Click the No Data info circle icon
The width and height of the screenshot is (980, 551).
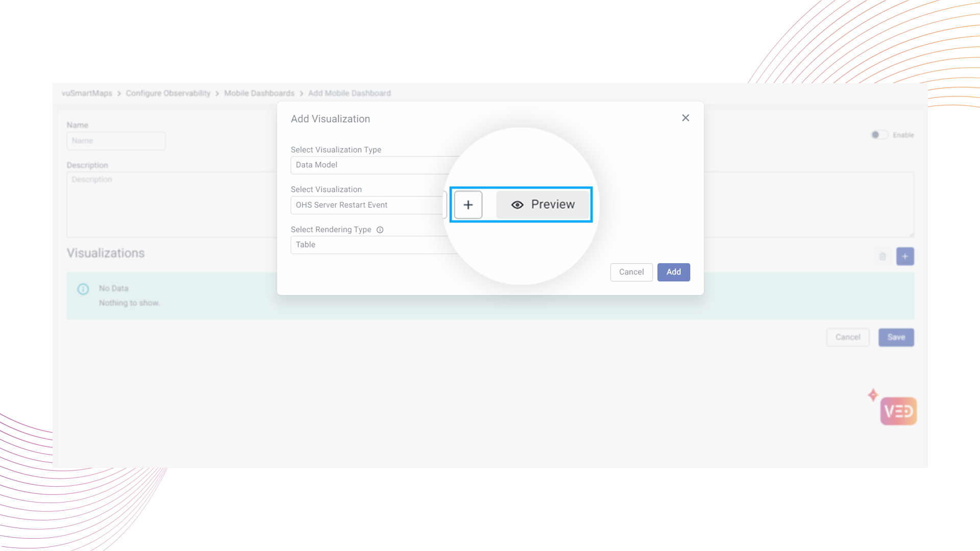tap(83, 289)
